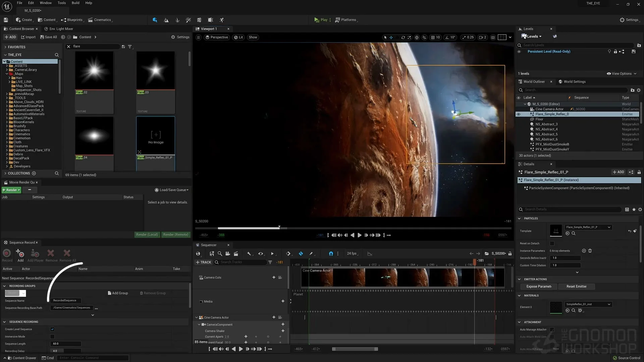Open Sequencer curve editor icon
This screenshot has width=644, height=362.
[x=370, y=254]
